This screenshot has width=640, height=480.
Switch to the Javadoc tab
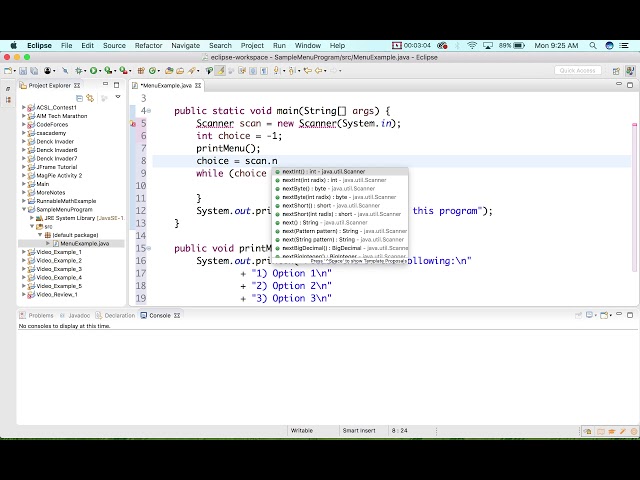(x=79, y=315)
